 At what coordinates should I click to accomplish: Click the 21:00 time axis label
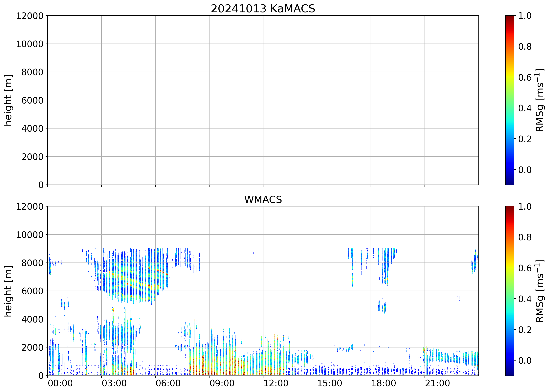pos(437,383)
